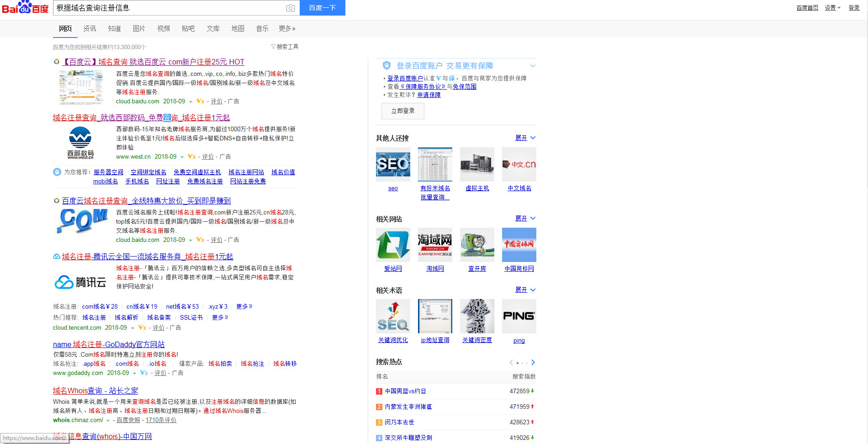This screenshot has height=444, width=868.
Task: Open the 淘域网 thumbnail
Action: (x=435, y=245)
